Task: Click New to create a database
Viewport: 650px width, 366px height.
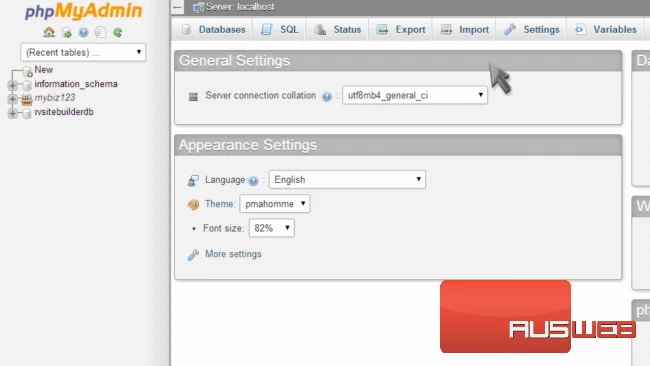Action: point(44,70)
